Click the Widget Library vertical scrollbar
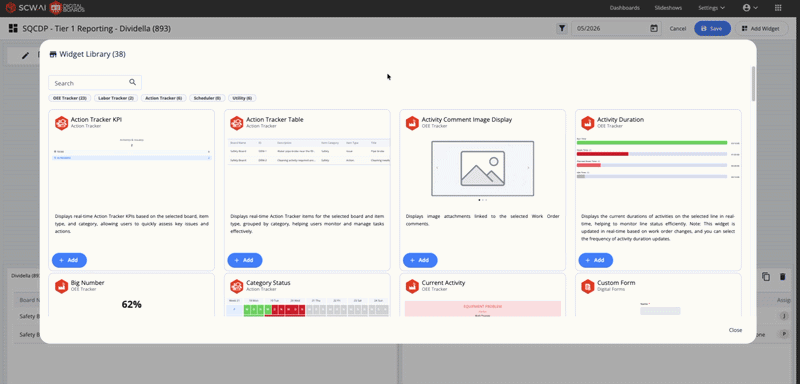 click(x=753, y=84)
